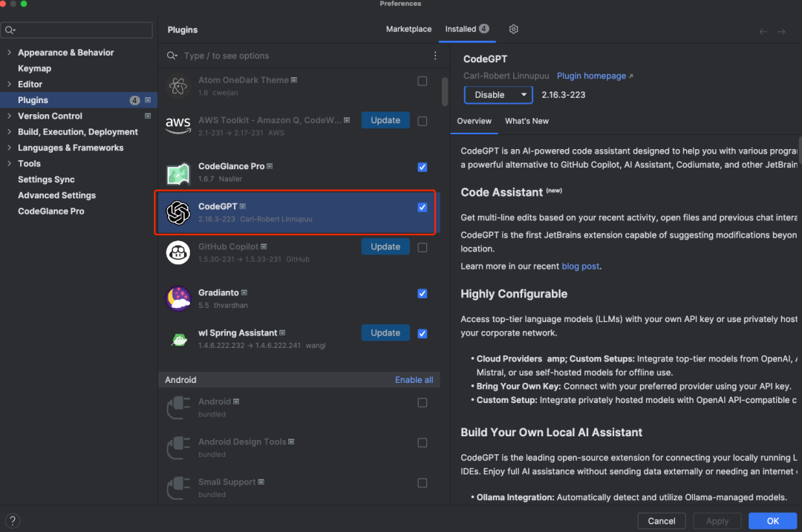Click the Installed count badge
Screen dimensions: 802x532
tap(484, 29)
